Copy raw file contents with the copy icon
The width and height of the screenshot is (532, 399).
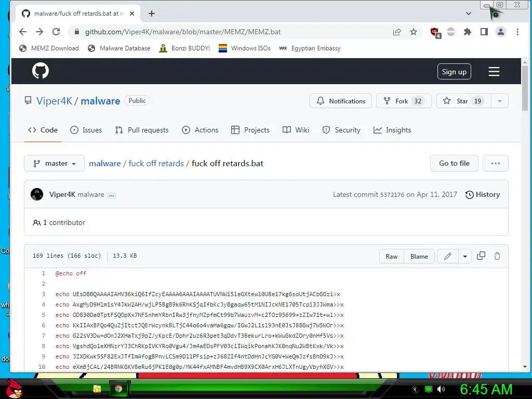(x=481, y=256)
